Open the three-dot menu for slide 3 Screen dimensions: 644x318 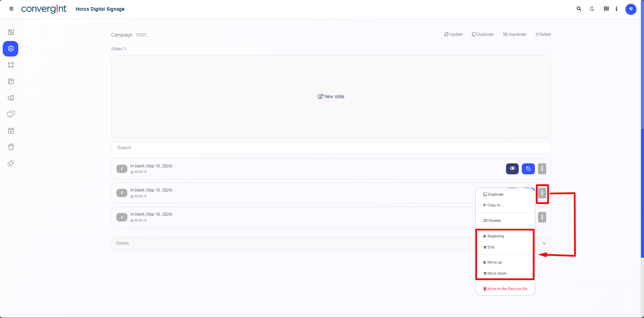542,217
